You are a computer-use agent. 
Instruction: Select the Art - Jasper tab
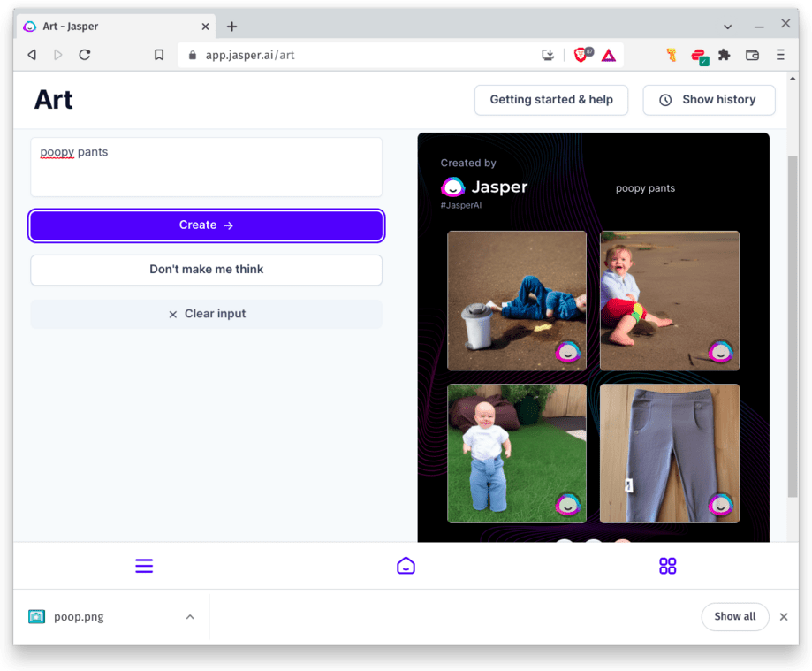(115, 27)
